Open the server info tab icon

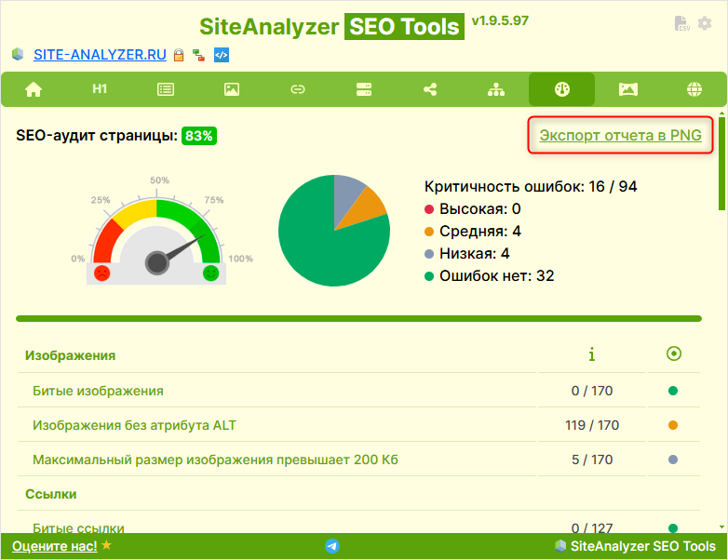tap(364, 89)
